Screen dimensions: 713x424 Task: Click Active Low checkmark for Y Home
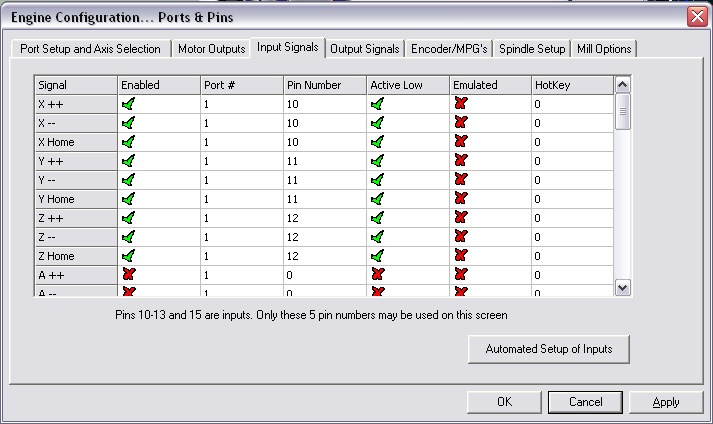377,199
